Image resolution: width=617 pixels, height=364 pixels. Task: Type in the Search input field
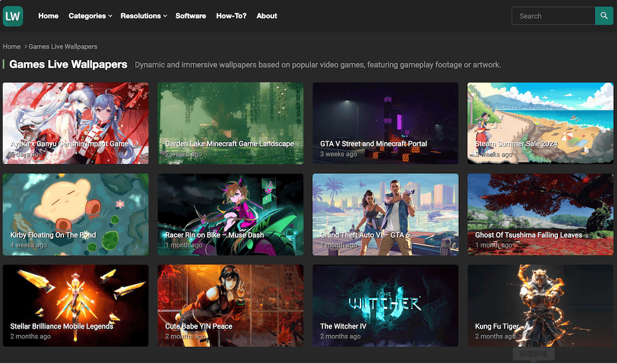click(552, 16)
